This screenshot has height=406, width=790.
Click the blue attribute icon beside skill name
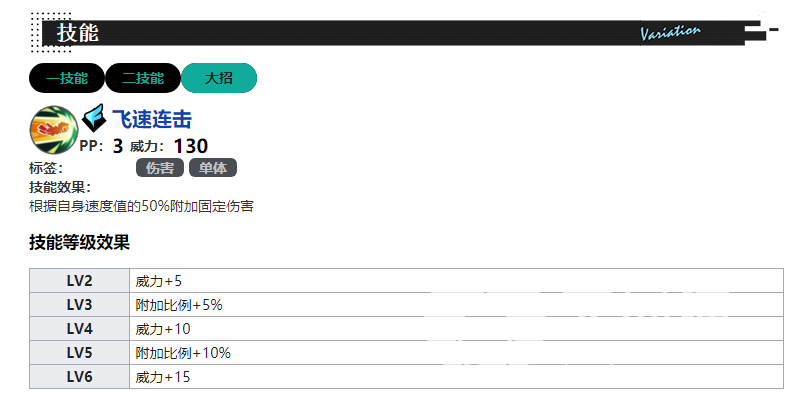[95, 120]
